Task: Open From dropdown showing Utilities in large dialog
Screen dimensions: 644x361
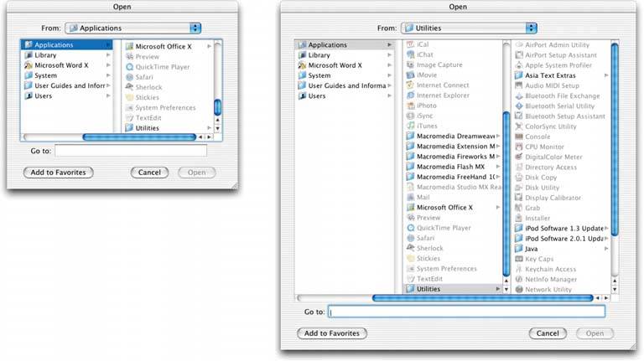Action: [x=469, y=28]
